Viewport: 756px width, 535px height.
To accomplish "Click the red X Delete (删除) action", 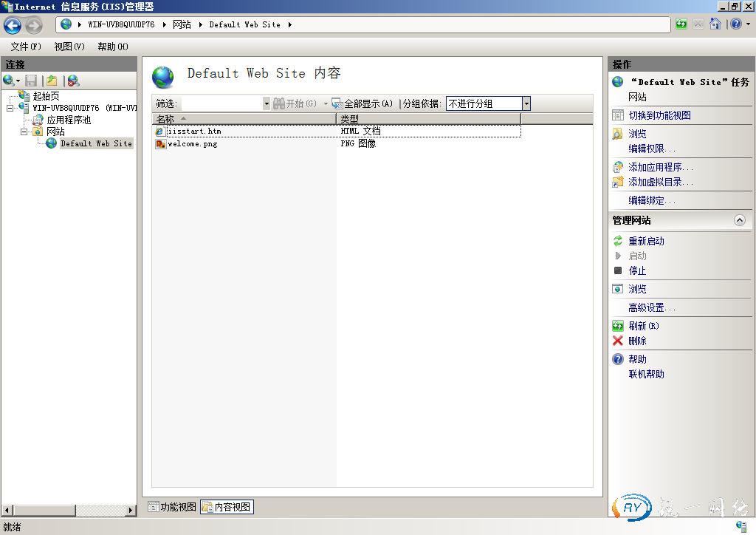I will (x=636, y=341).
